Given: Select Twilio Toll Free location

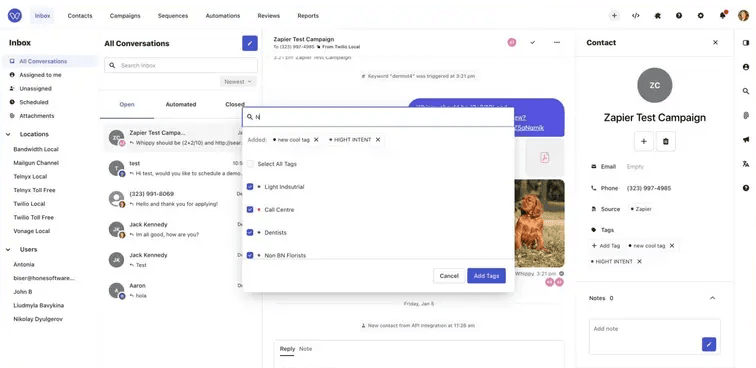Looking at the screenshot, I should [34, 218].
